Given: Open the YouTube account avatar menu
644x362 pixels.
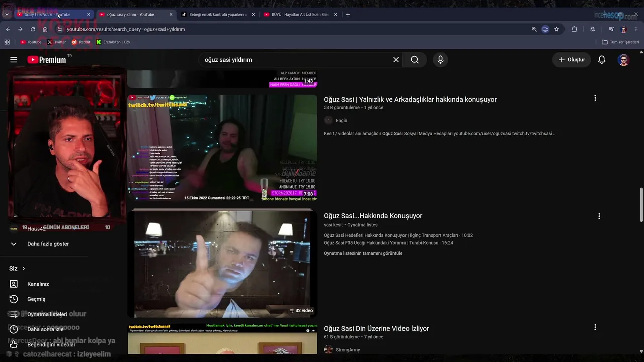Looking at the screenshot, I should click(x=624, y=60).
